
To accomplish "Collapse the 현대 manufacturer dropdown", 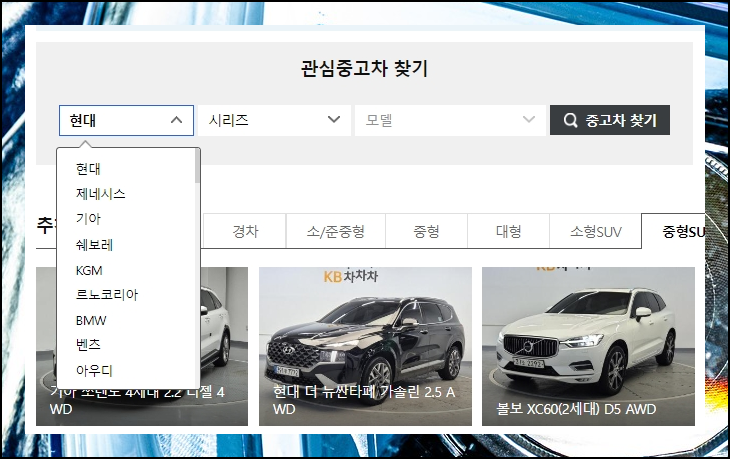I will 126,121.
